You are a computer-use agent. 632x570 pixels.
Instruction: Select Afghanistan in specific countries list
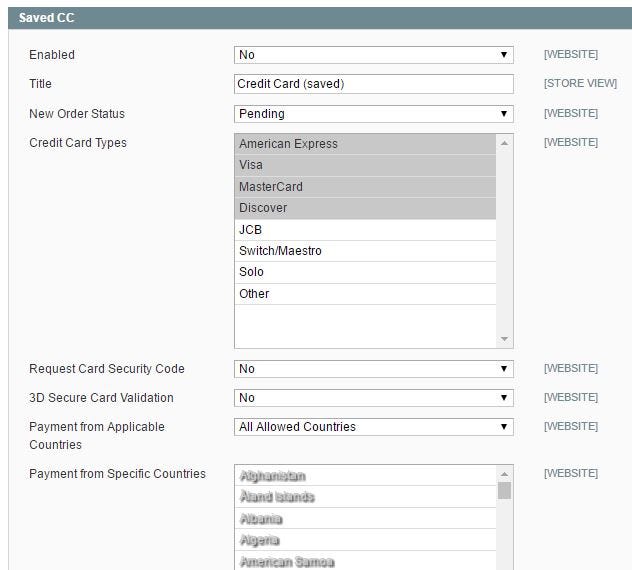pyautogui.click(x=365, y=476)
